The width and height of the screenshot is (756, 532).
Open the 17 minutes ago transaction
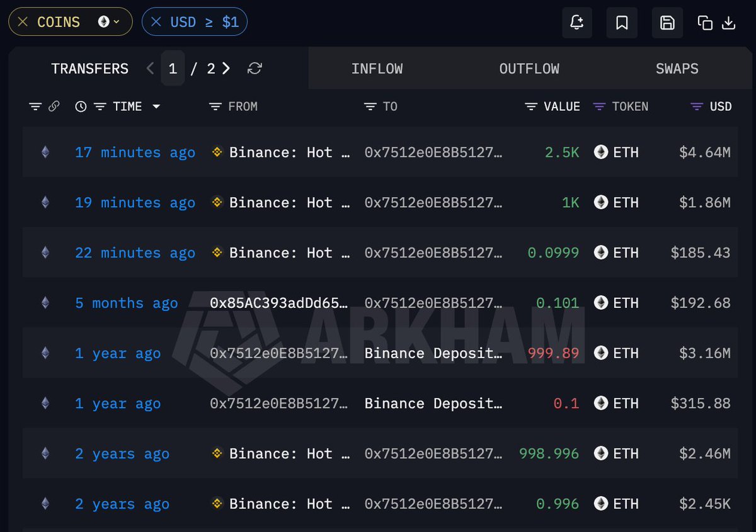tap(135, 152)
